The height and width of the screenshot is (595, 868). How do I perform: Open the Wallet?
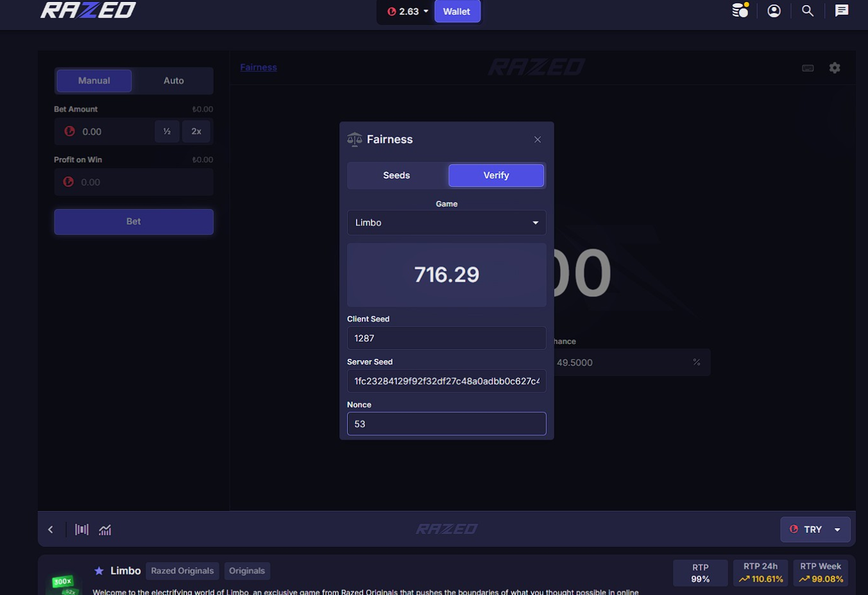[457, 12]
